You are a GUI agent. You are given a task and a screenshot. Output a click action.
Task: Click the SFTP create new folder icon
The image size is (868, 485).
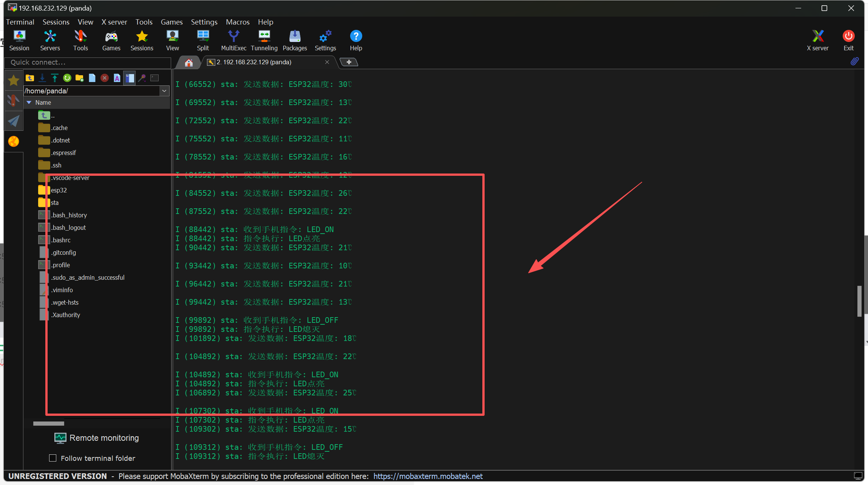pos(79,78)
